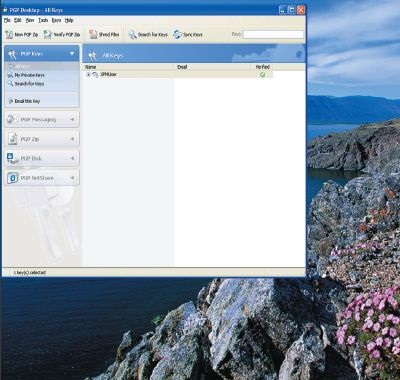Click the Verify PGP Zip toolbar icon
Screen dimensions: 400x380
coord(48,34)
